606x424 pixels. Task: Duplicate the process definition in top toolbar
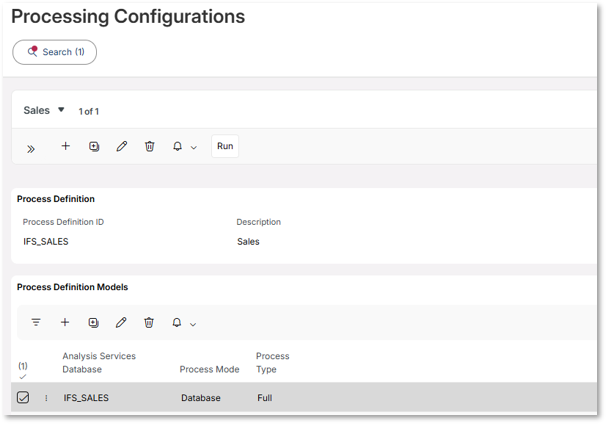[x=94, y=146]
